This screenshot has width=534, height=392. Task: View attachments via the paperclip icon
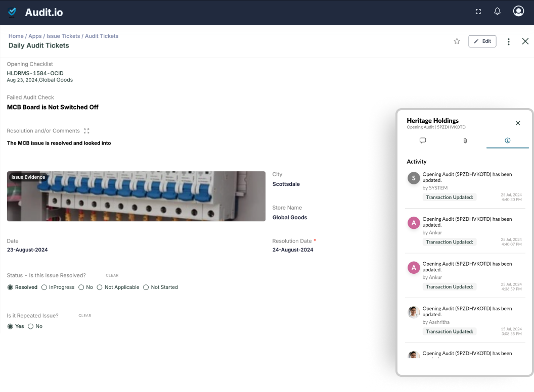tap(465, 140)
